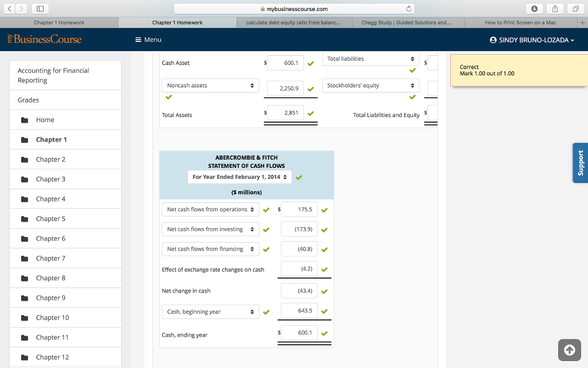Click the Chapter 8 folder icon
This screenshot has width=588, height=368.
[25, 278]
